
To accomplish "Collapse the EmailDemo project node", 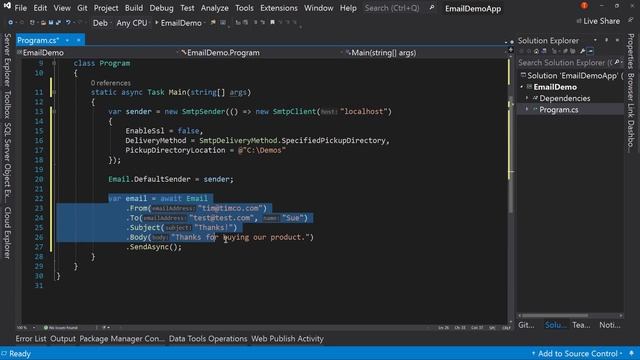I will [522, 87].
